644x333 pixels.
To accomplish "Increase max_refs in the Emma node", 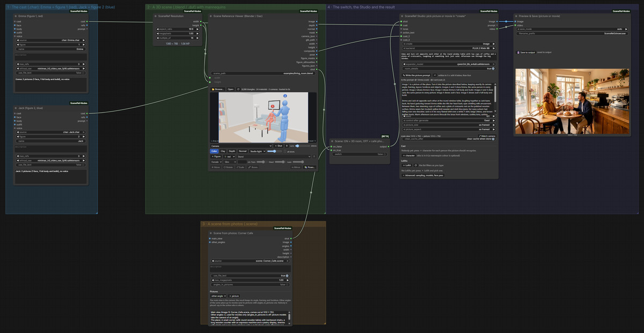I will point(83,64).
